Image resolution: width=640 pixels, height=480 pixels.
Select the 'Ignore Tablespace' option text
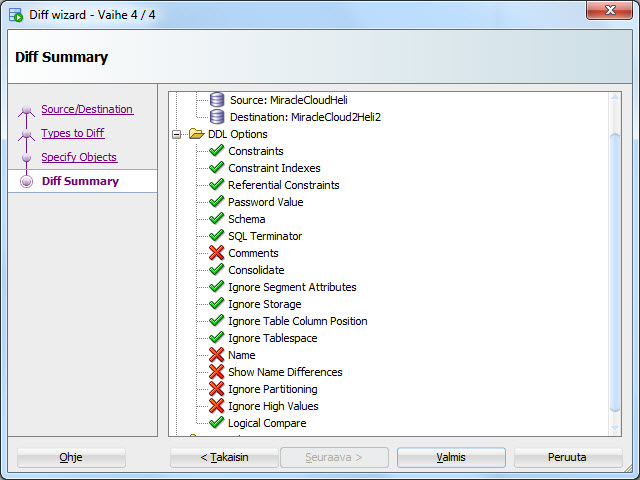tap(273, 338)
